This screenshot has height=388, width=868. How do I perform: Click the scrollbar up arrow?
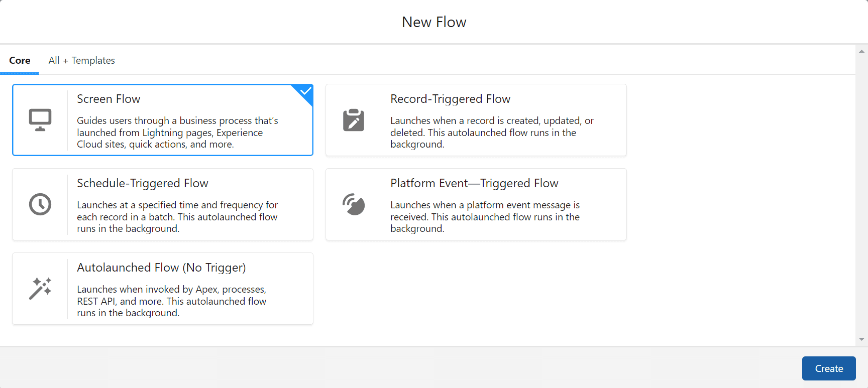coord(861,51)
